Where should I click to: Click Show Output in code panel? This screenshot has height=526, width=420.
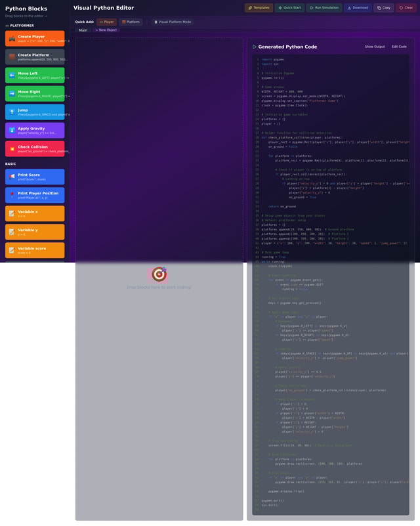tap(375, 47)
